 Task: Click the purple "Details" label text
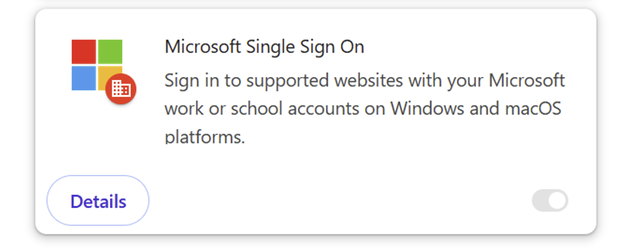[98, 201]
